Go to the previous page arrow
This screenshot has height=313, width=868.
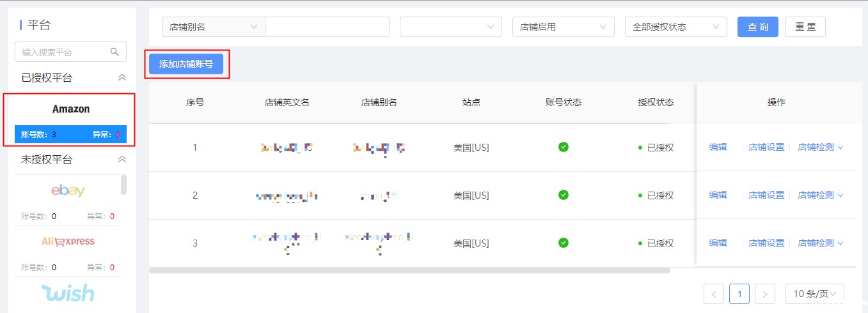point(714,294)
